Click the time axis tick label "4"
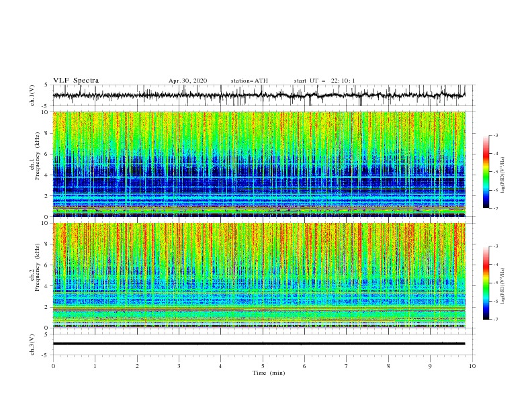Image resolution: width=532 pixels, height=411 pixels. coord(220,366)
